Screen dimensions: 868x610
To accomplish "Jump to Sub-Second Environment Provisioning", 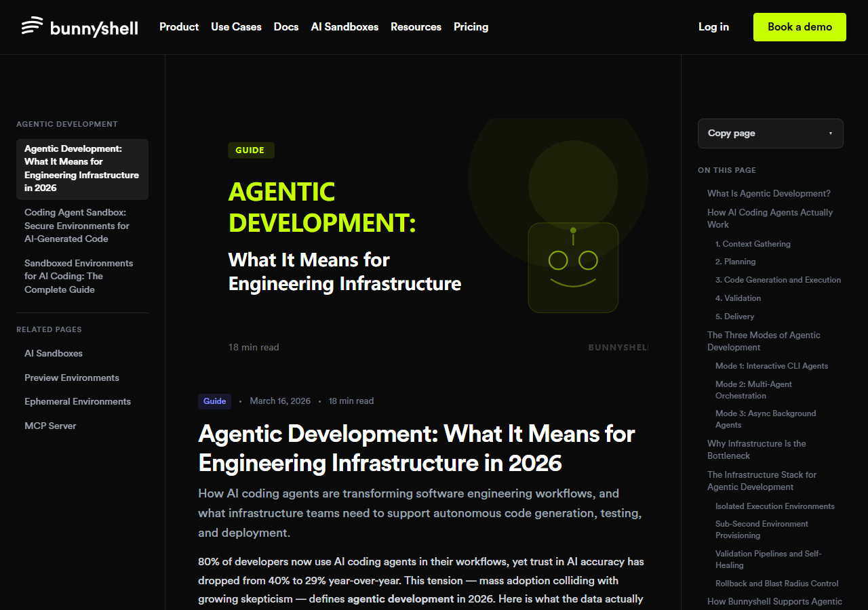I will tap(762, 529).
